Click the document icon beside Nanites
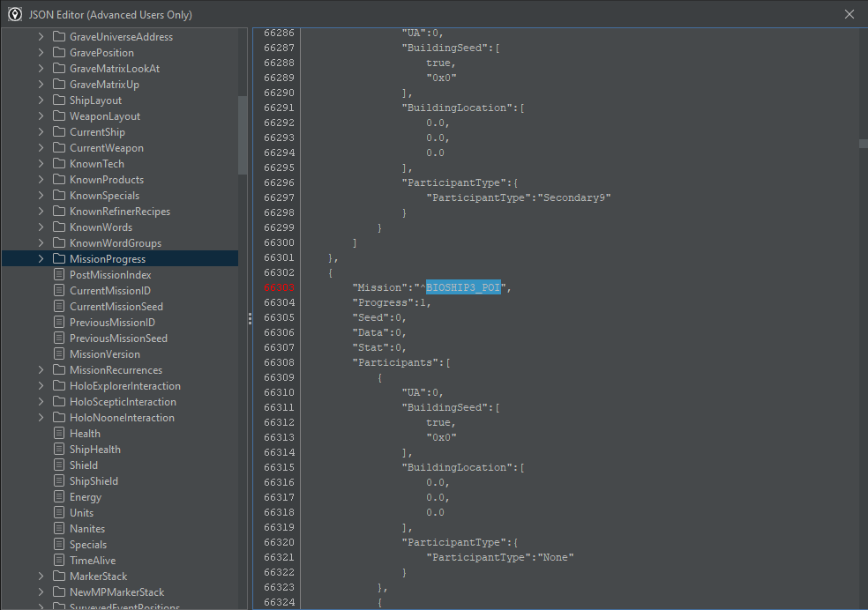This screenshot has height=610, width=868. click(x=59, y=528)
